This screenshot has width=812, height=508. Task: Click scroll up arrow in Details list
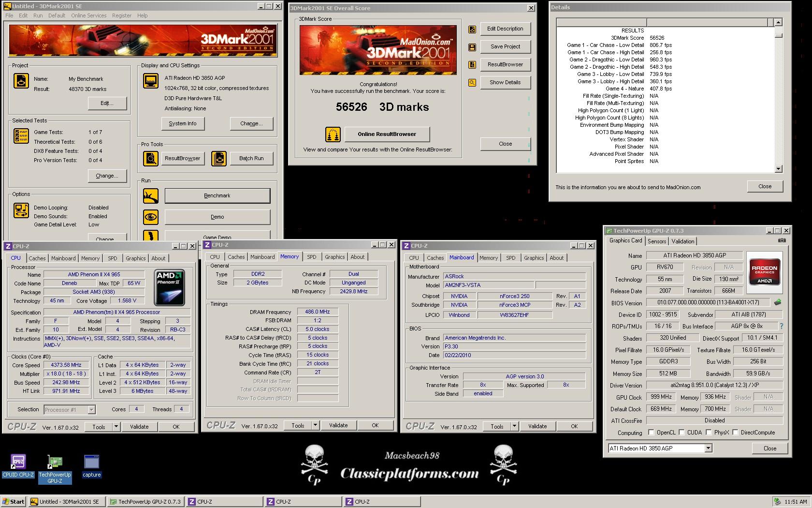pyautogui.click(x=778, y=22)
